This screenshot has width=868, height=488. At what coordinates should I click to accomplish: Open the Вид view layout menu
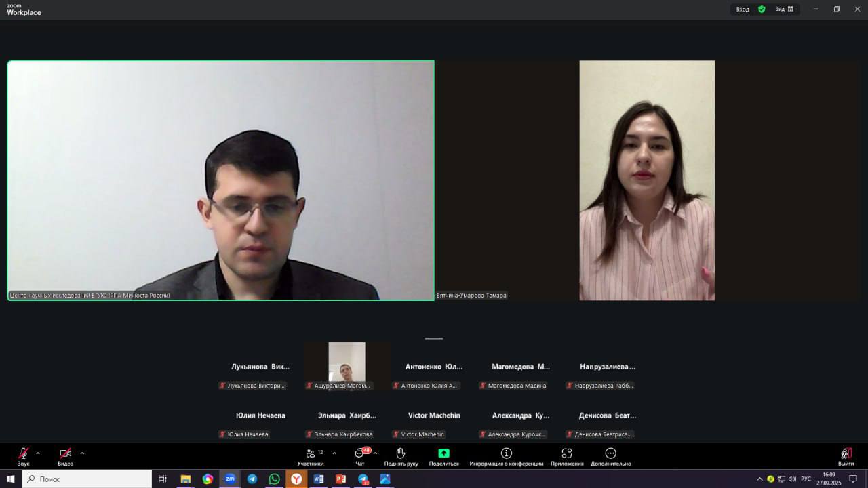(x=785, y=9)
